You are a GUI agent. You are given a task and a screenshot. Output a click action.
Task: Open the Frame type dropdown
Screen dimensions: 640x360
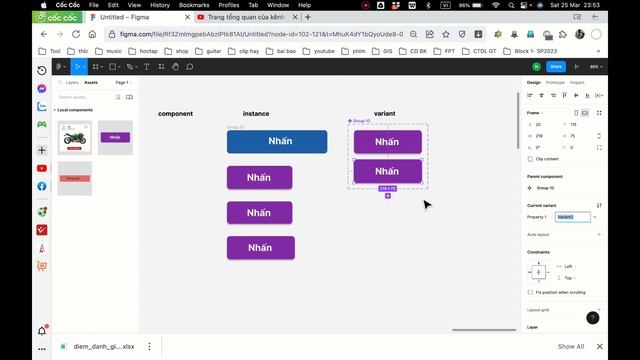coord(535,113)
